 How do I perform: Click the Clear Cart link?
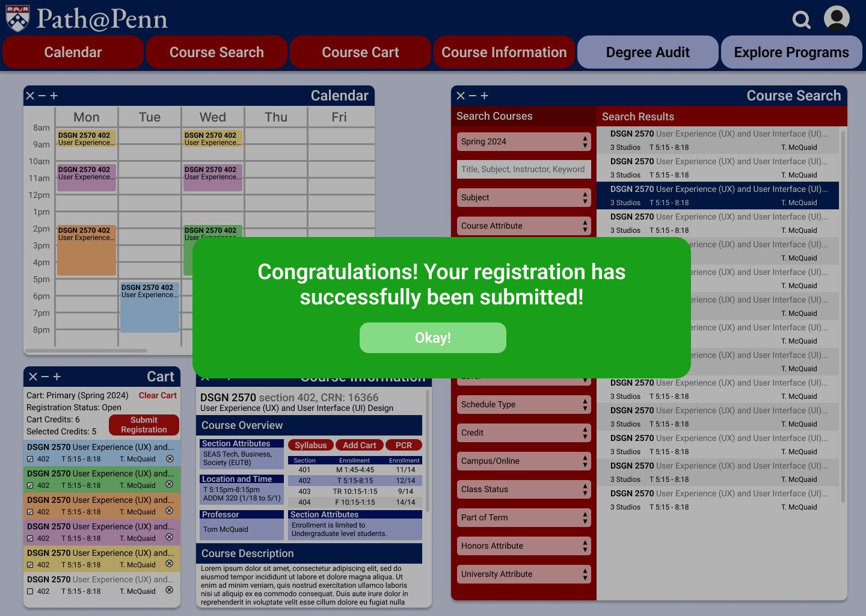(158, 395)
